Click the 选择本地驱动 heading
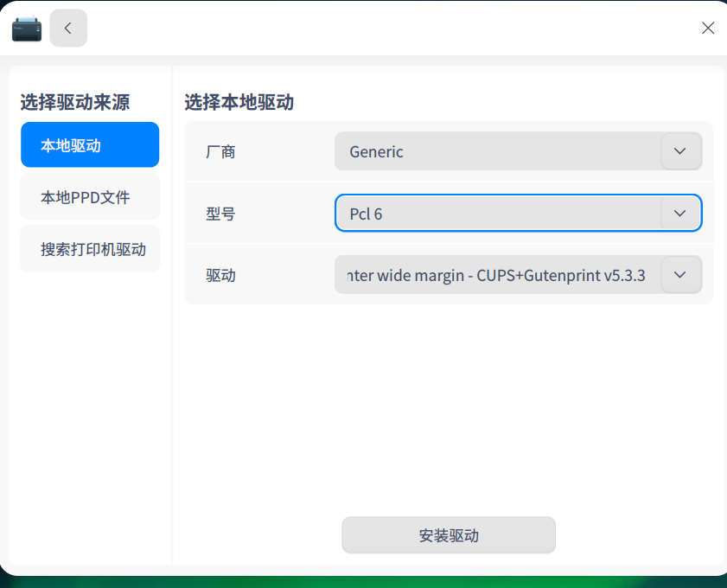Viewport: 727px width, 588px height. pos(239,103)
